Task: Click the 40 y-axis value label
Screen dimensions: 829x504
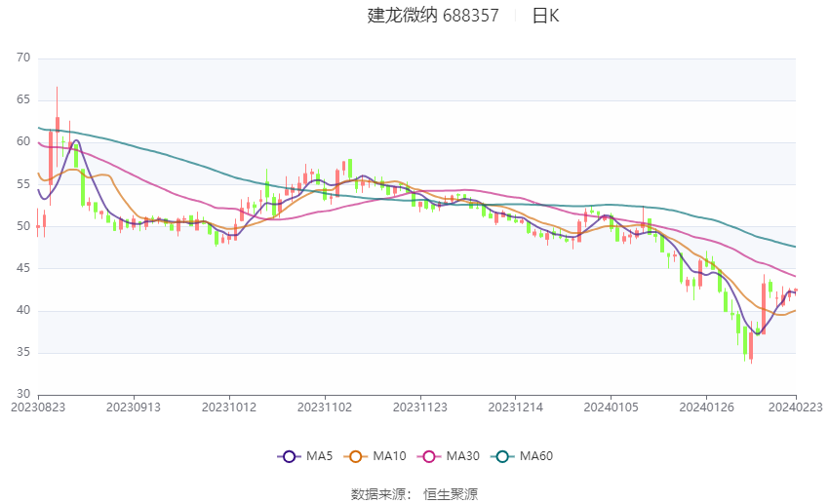Action: click(23, 310)
